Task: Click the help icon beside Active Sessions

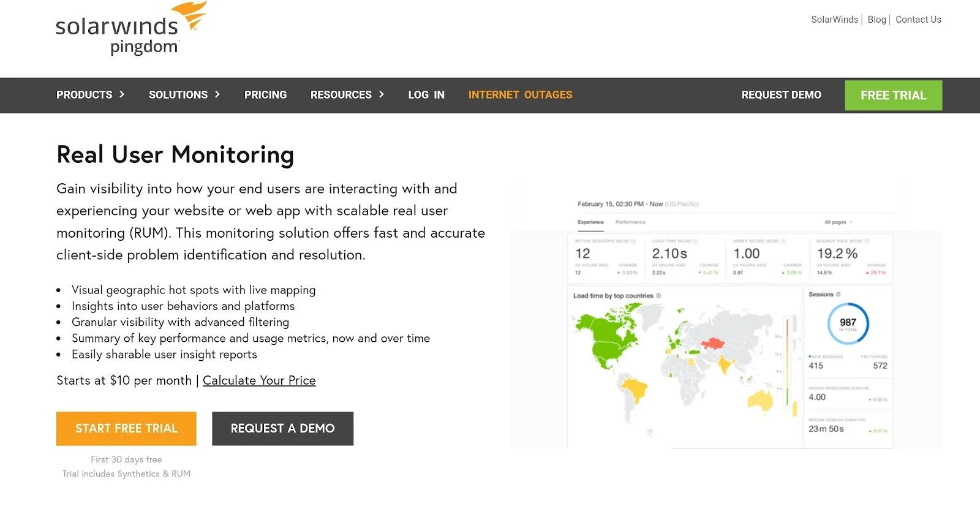Action: [633, 241]
